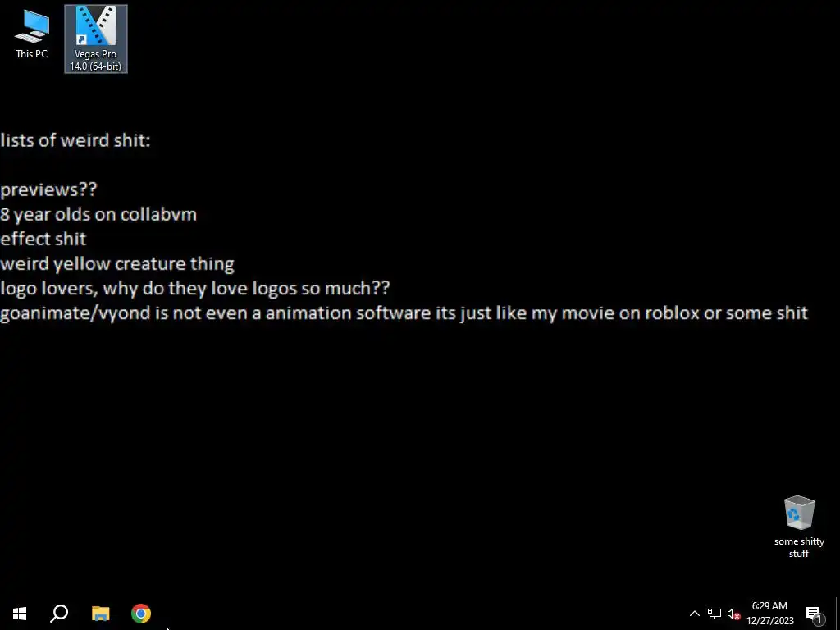This screenshot has width=840, height=630.
Task: Click the 'lists of weird shit:' wallpaper heading
Action: [x=75, y=140]
